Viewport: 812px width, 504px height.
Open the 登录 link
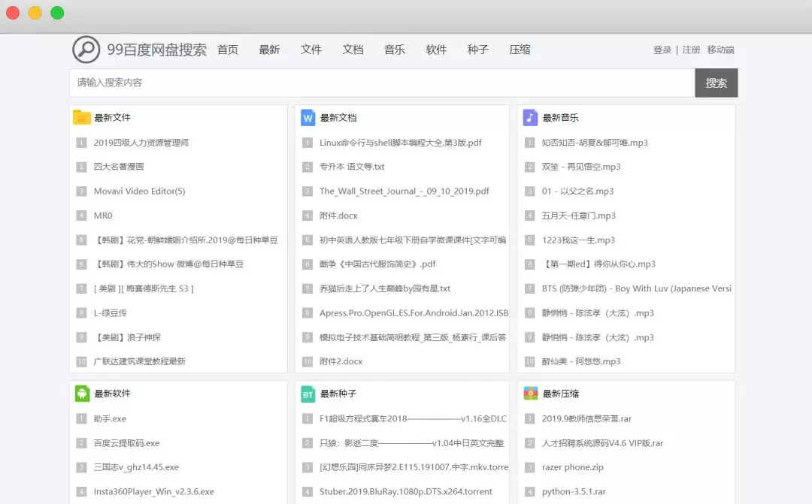[662, 50]
